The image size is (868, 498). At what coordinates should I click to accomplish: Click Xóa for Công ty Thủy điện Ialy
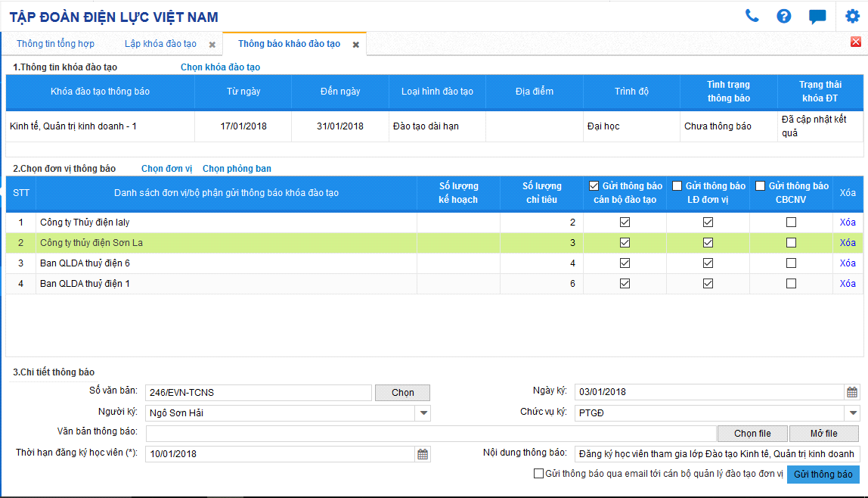848,223
